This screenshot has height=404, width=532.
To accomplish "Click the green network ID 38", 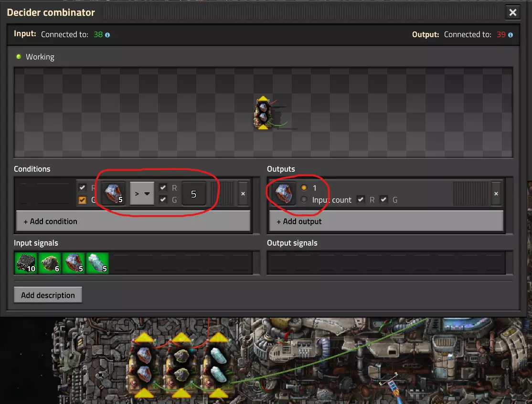I will pos(98,34).
